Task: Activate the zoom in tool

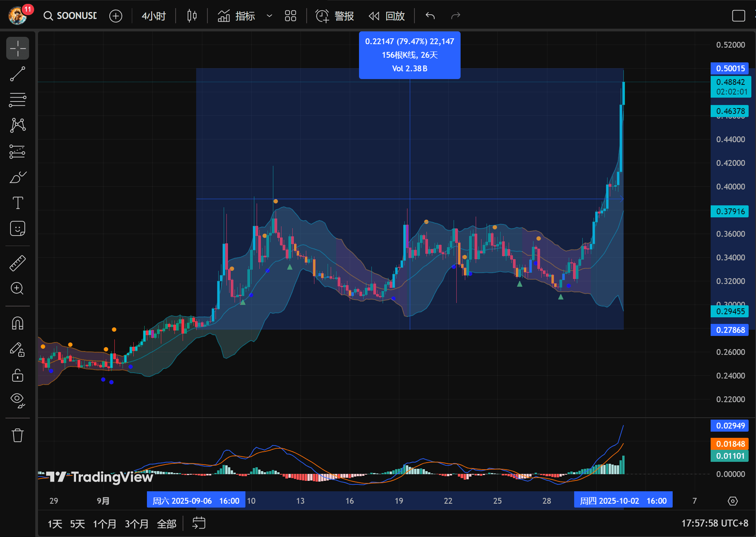Action: [x=17, y=288]
